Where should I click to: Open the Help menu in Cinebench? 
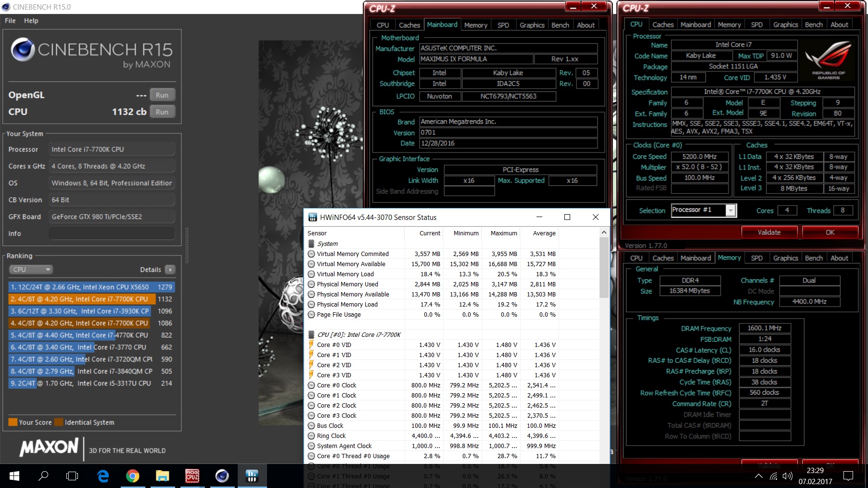click(x=31, y=21)
